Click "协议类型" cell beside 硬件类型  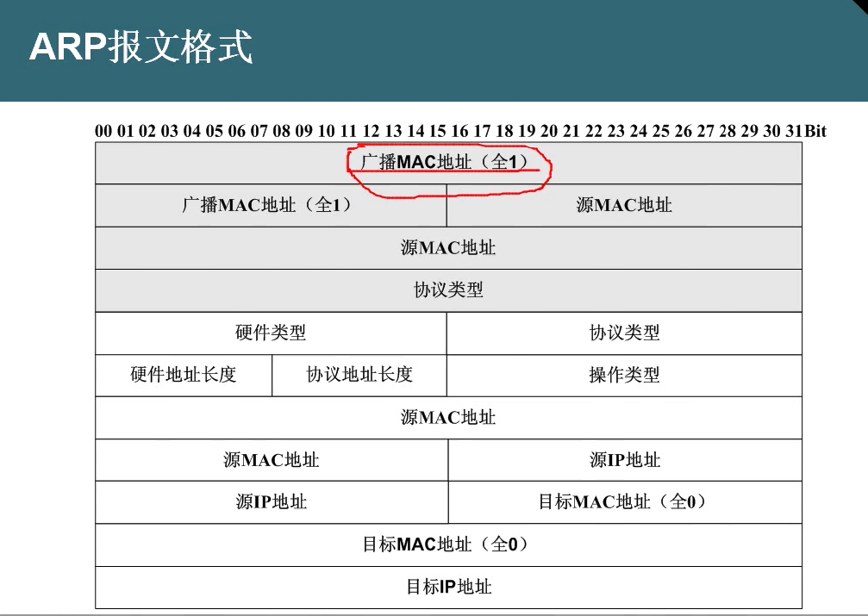point(624,333)
